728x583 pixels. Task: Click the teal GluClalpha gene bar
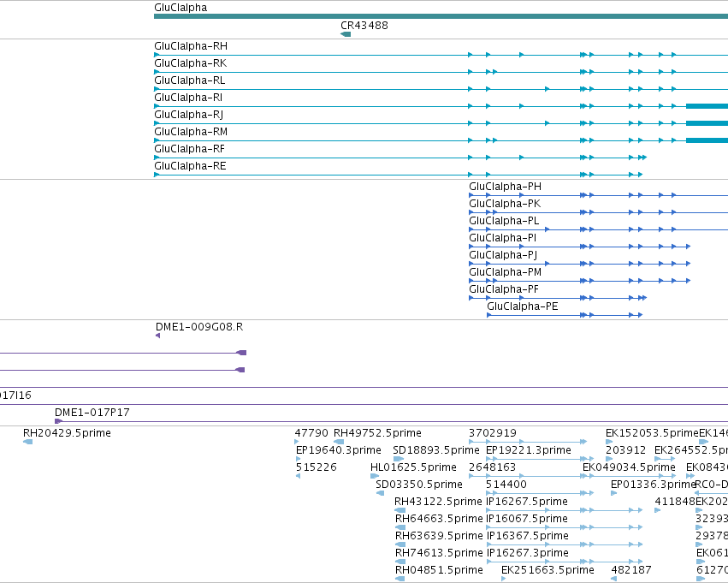(441, 16)
